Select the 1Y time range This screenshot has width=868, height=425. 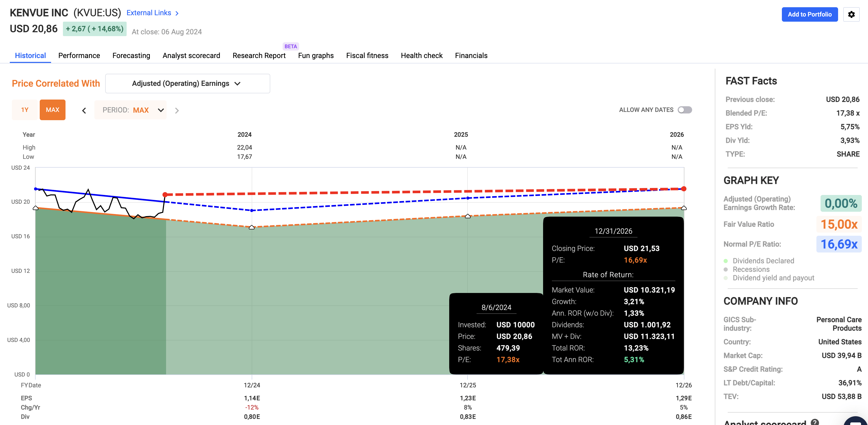point(24,110)
